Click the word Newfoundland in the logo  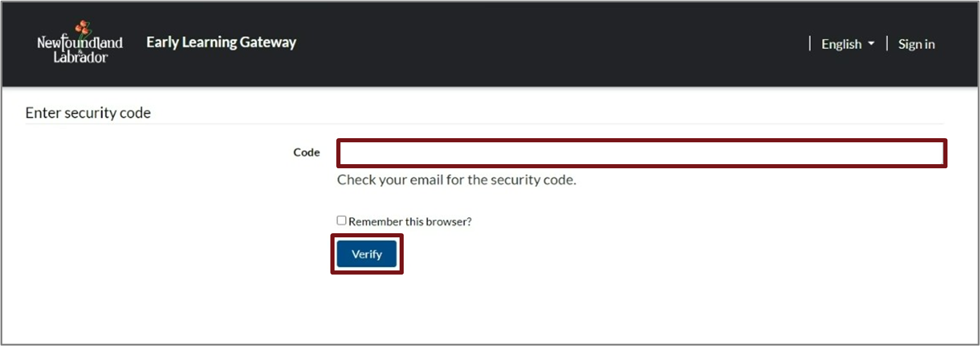[80, 43]
